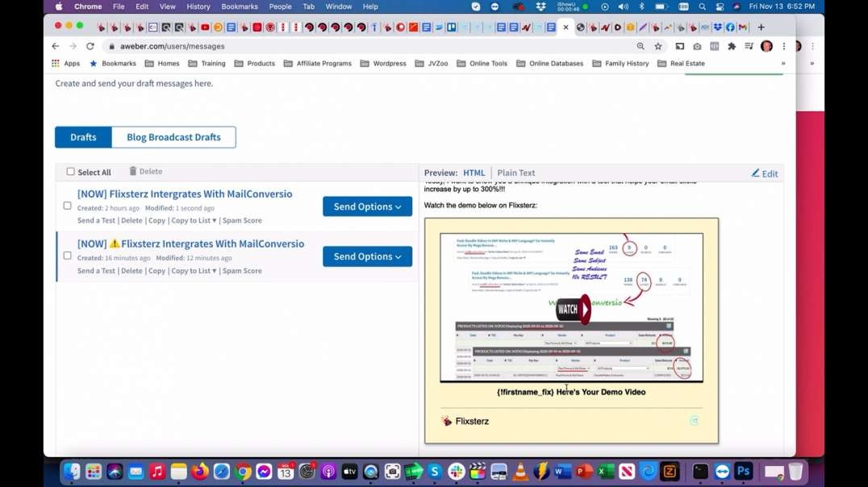
Task: Open the People menu in the menu bar
Action: 280,6
